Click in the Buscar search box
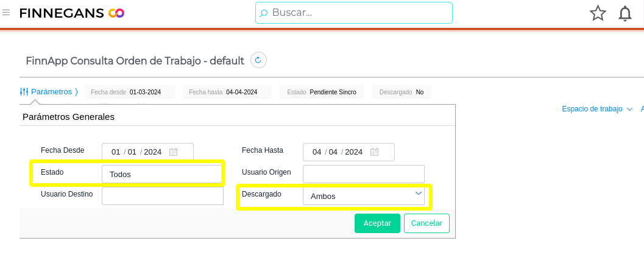 coord(359,13)
